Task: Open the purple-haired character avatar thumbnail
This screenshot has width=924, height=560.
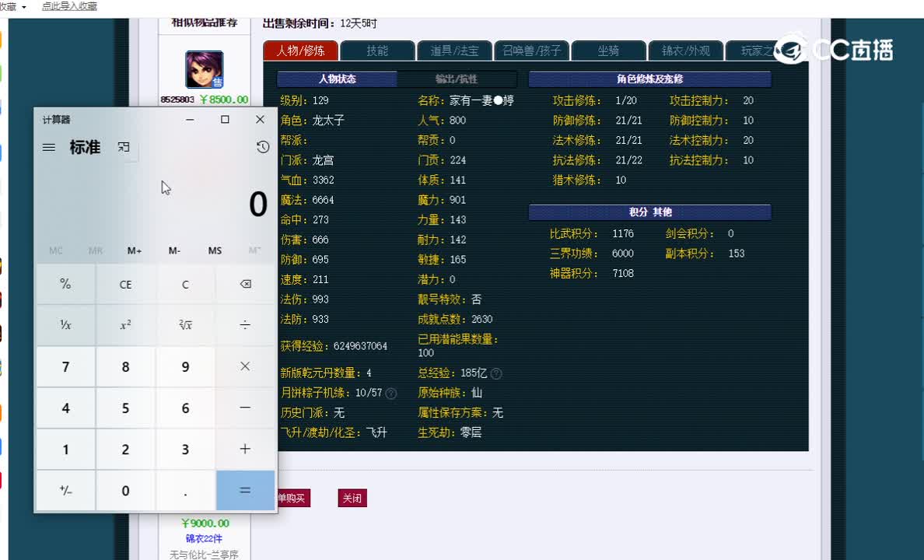Action: coord(204,69)
